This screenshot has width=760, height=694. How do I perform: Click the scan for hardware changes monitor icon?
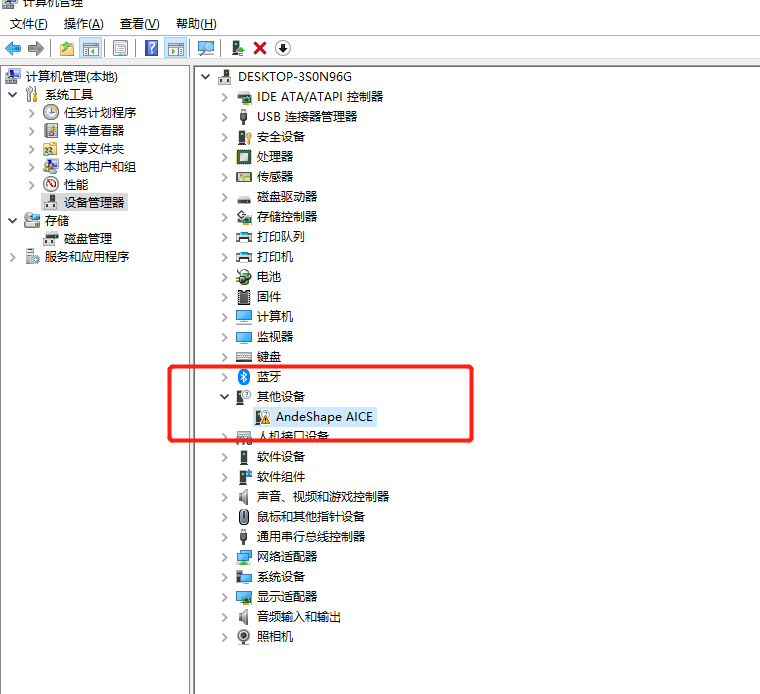coord(206,48)
